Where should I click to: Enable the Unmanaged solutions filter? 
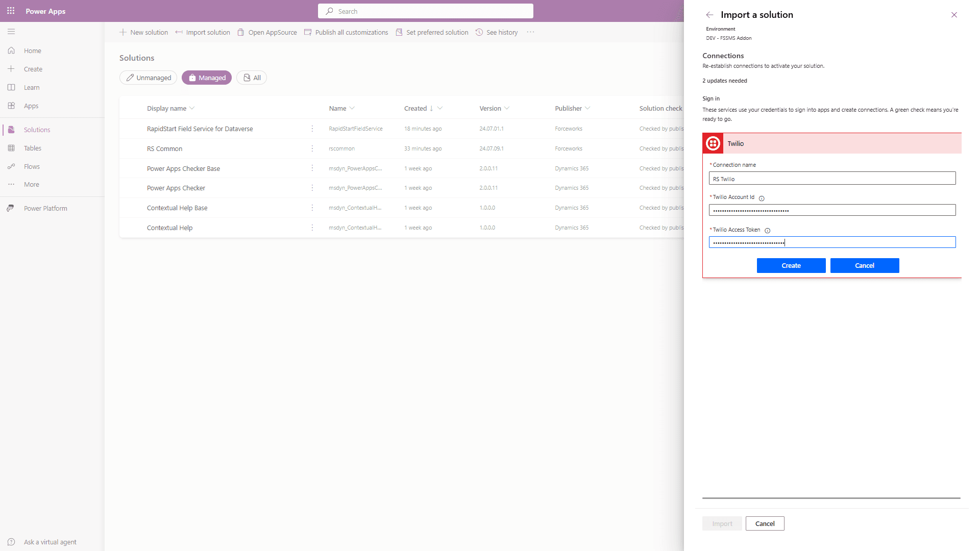(148, 78)
